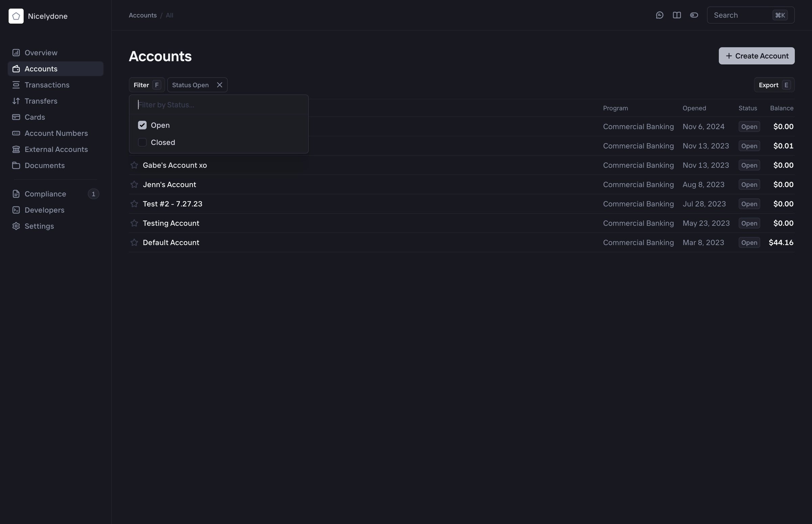Image resolution: width=812 pixels, height=524 pixels.
Task: Click the Search field in header
Action: coord(750,15)
